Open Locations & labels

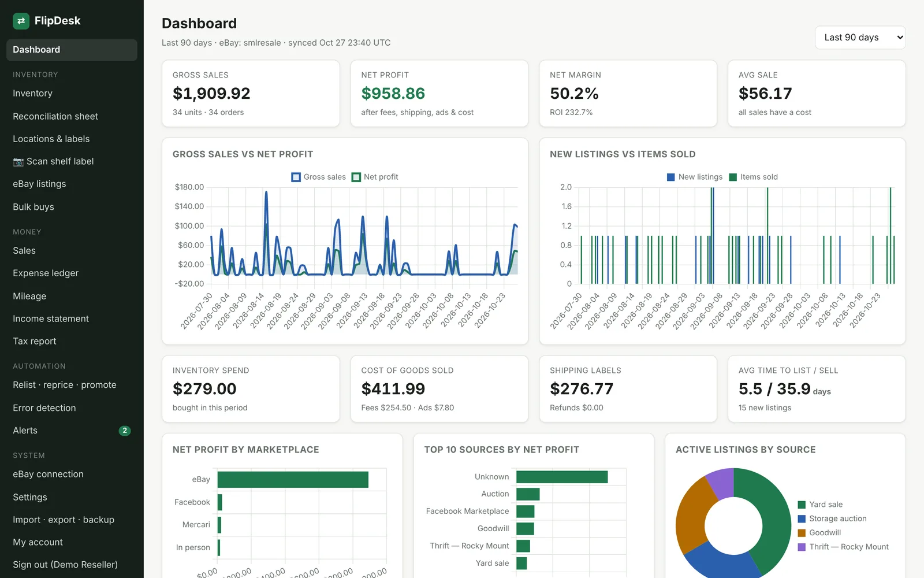[72, 139]
